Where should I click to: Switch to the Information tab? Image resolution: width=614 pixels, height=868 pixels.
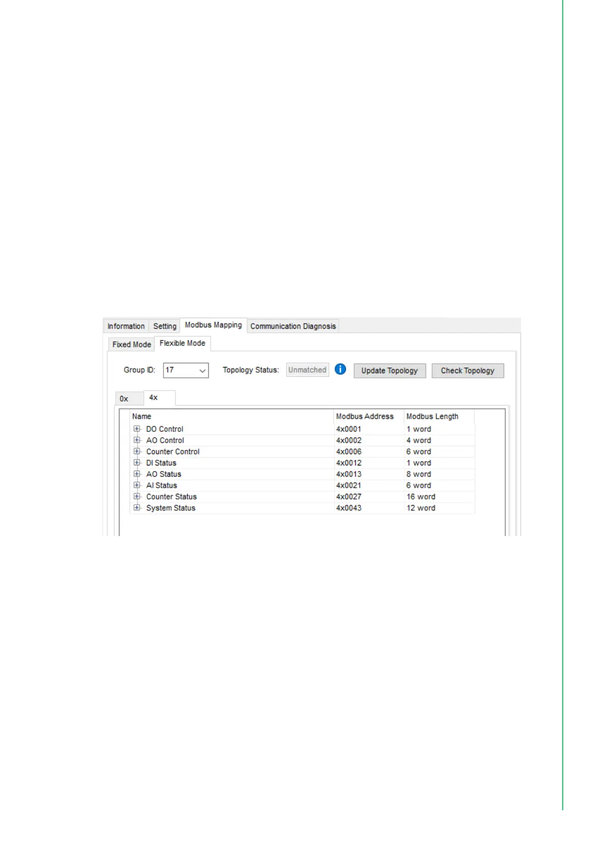click(126, 326)
